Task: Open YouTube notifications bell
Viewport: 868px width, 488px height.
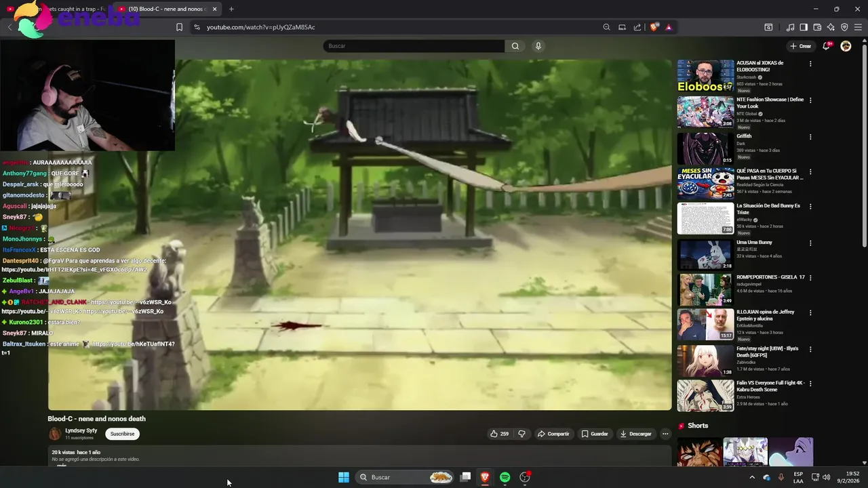Action: pos(826,46)
